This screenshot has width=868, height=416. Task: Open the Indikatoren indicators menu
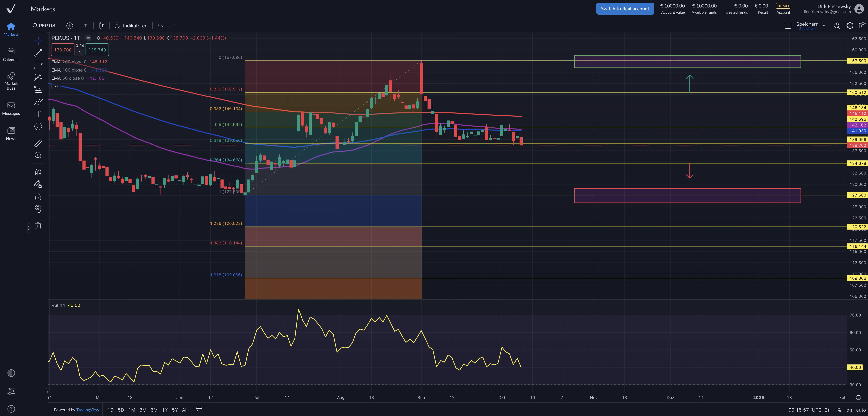(131, 26)
